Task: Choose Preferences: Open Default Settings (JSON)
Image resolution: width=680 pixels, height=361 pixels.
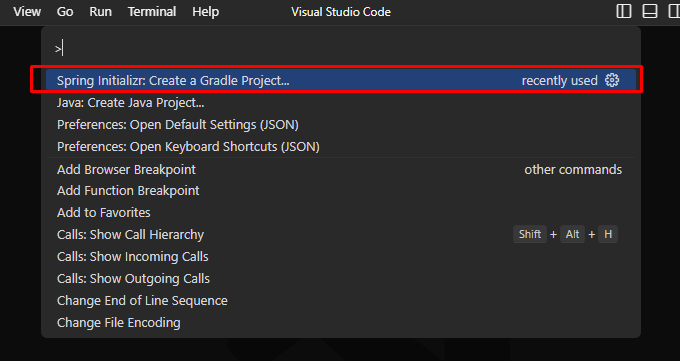Action: click(x=341, y=125)
